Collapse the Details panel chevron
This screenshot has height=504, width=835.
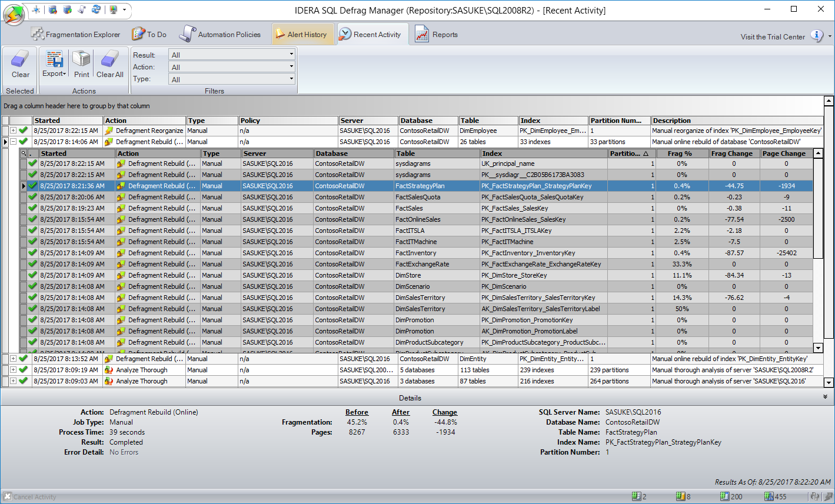click(825, 398)
